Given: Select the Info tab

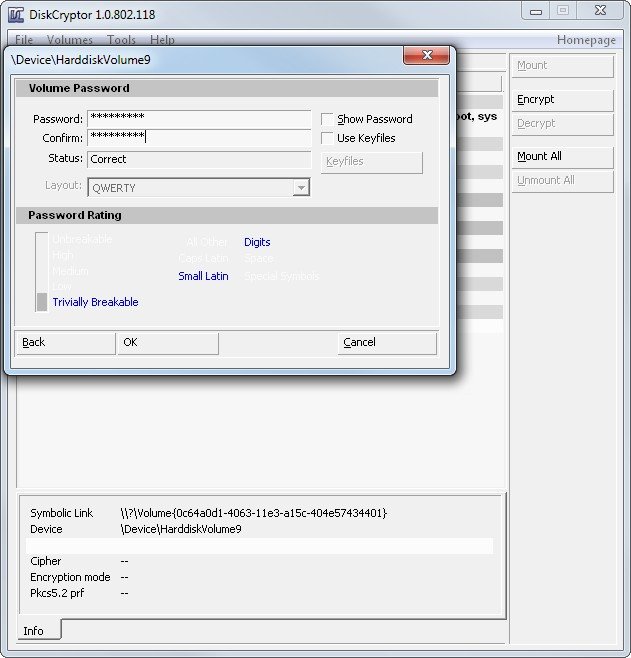Looking at the screenshot, I should click(x=39, y=630).
